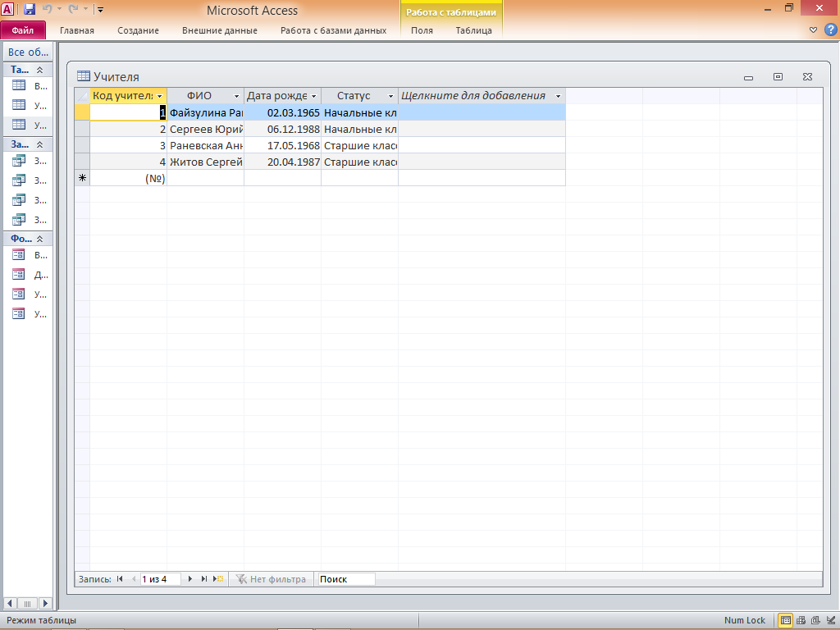This screenshot has height=630, width=840.
Task: Open Customize Quick Access Toolbar dropdown
Action: 100,10
